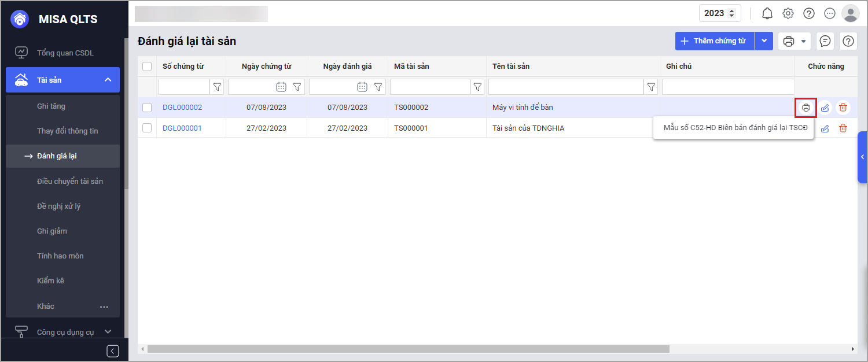868x362 pixels.
Task: Open calendar picker in Ngày đánh giá filter
Action: (x=362, y=87)
